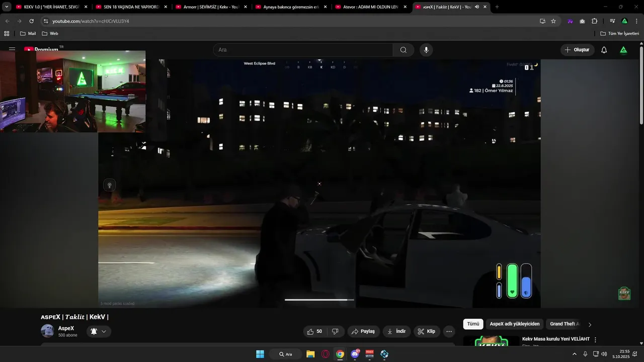Close the KEKV 1.0 tab

tap(86, 7)
